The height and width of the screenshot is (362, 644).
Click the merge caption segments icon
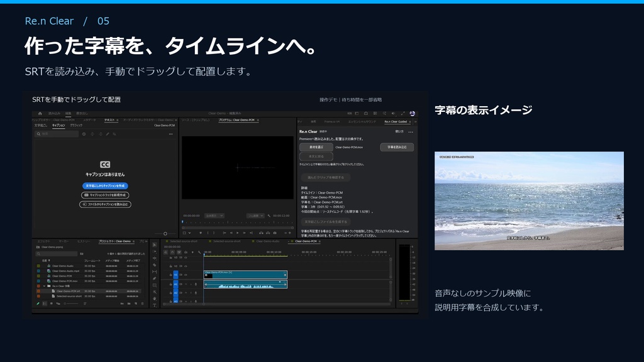101,134
